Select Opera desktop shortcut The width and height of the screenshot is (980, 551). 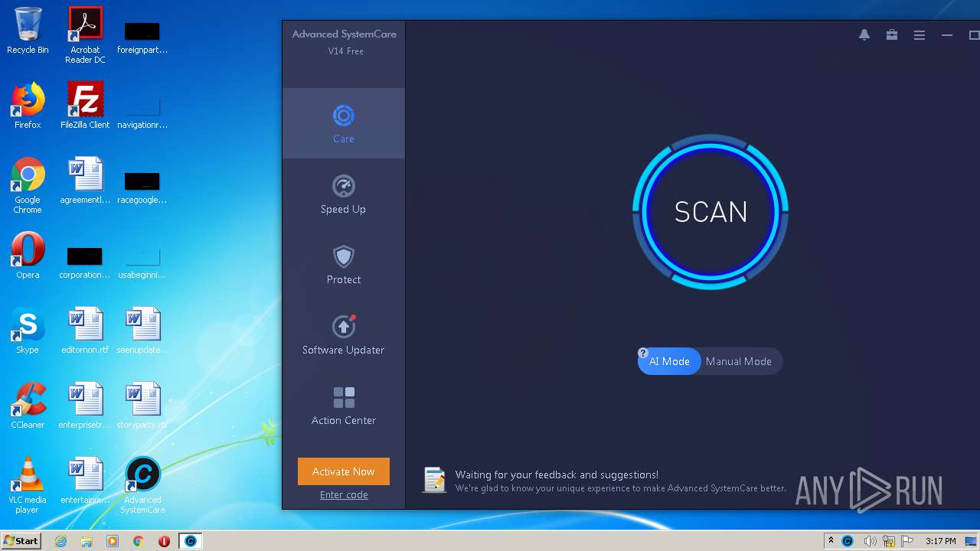28,256
